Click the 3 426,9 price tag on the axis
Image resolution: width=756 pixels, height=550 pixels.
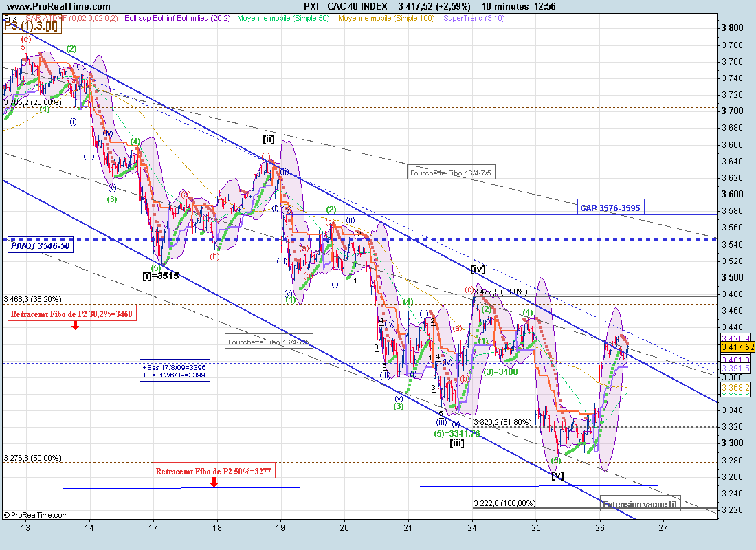(x=736, y=338)
